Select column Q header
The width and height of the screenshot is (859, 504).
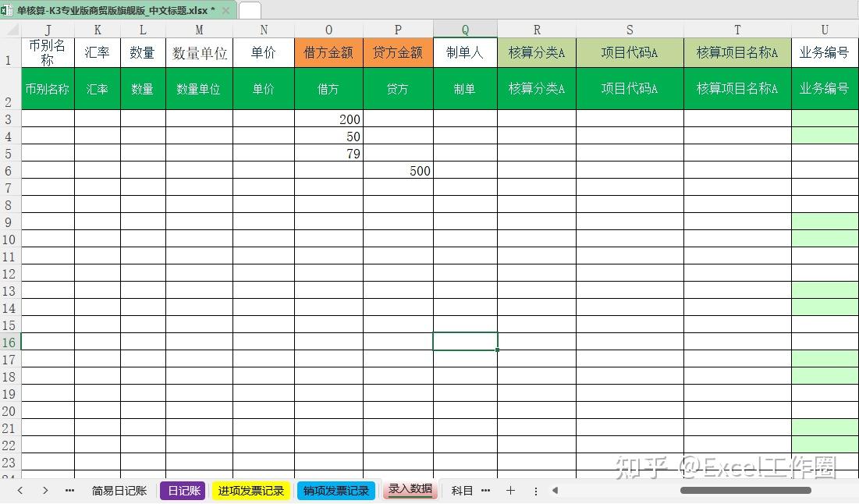pyautogui.click(x=465, y=30)
